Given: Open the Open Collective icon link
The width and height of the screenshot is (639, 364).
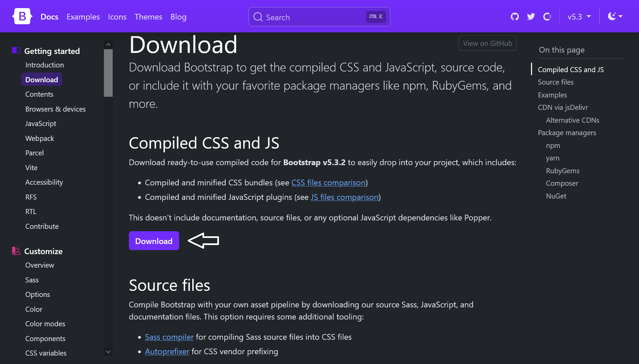Looking at the screenshot, I should (547, 17).
